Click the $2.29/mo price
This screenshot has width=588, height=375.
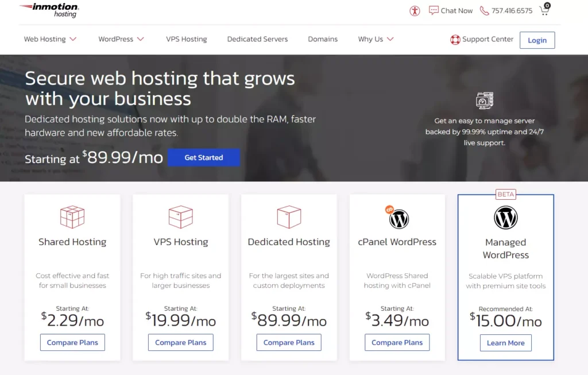[x=72, y=320]
